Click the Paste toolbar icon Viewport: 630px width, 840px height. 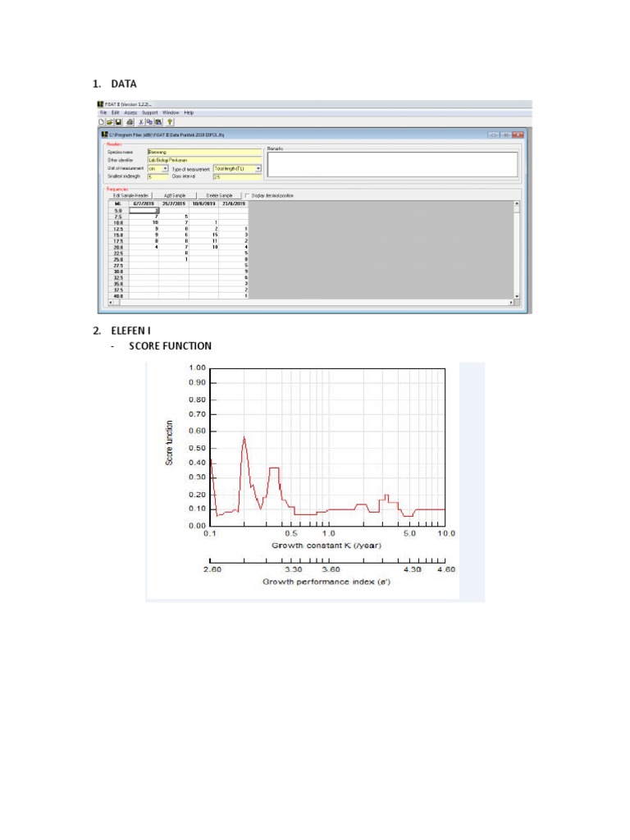[x=158, y=122]
